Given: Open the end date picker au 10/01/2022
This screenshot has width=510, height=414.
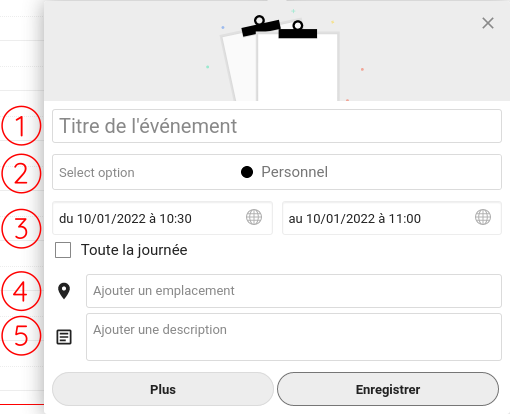Looking at the screenshot, I should click(392, 218).
